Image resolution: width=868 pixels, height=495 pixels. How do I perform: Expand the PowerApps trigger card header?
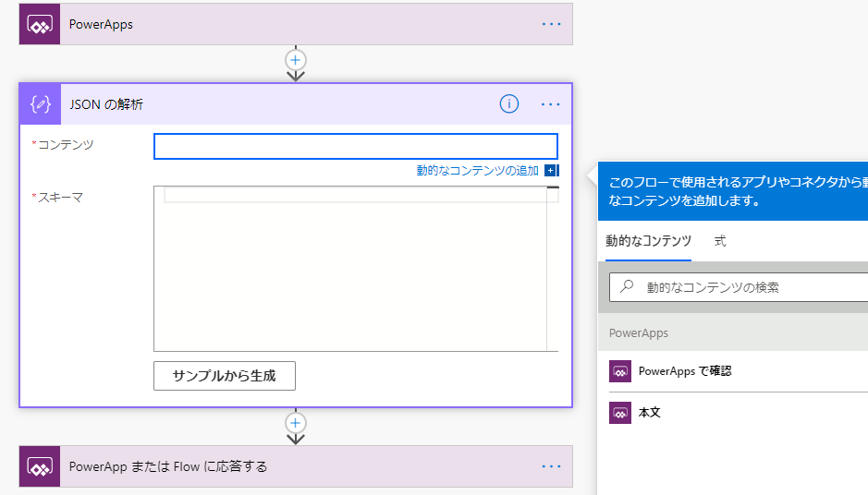coord(296,24)
